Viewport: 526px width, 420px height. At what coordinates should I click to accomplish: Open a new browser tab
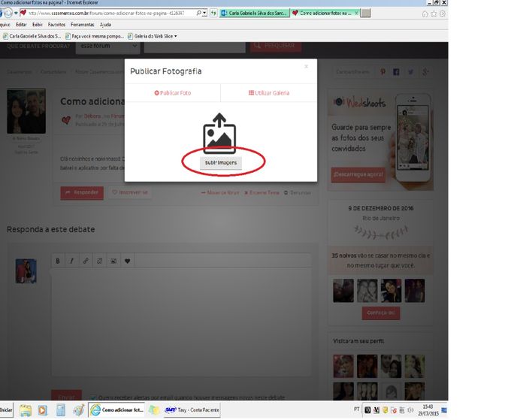(366, 13)
